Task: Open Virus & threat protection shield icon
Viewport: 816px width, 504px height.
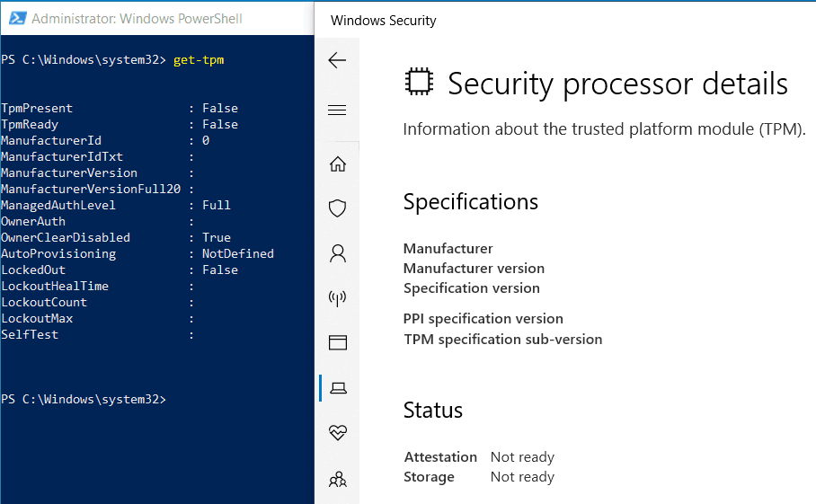Action: tap(338, 208)
